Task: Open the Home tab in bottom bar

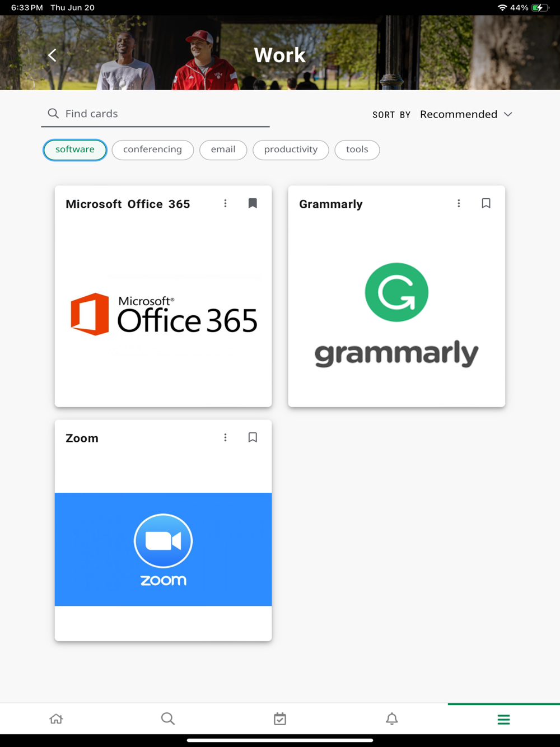Action: pos(56,718)
